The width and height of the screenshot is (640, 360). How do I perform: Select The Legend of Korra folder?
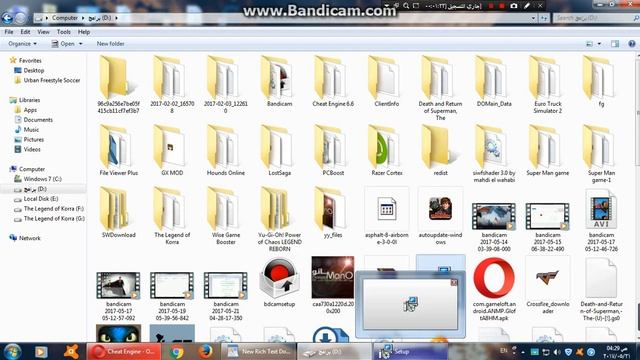tap(172, 216)
